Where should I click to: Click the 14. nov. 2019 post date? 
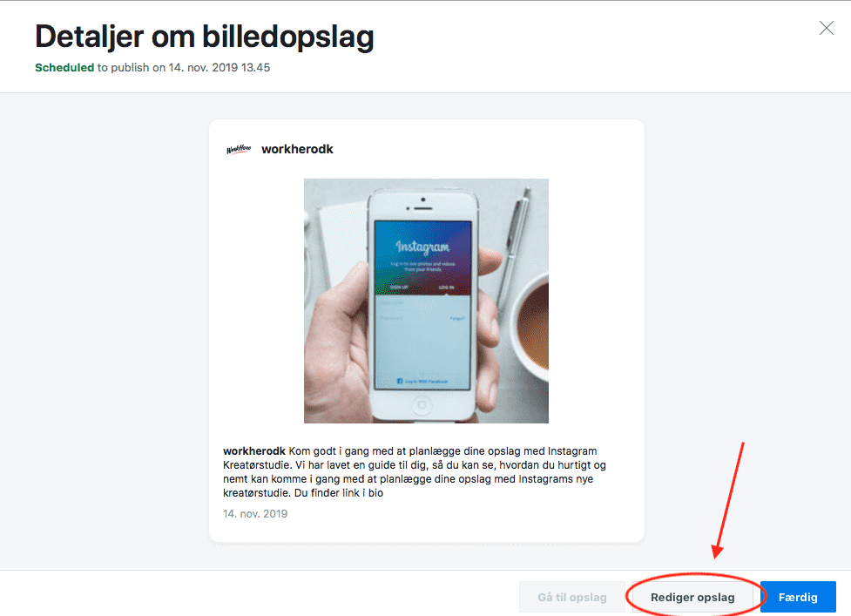coord(255,513)
